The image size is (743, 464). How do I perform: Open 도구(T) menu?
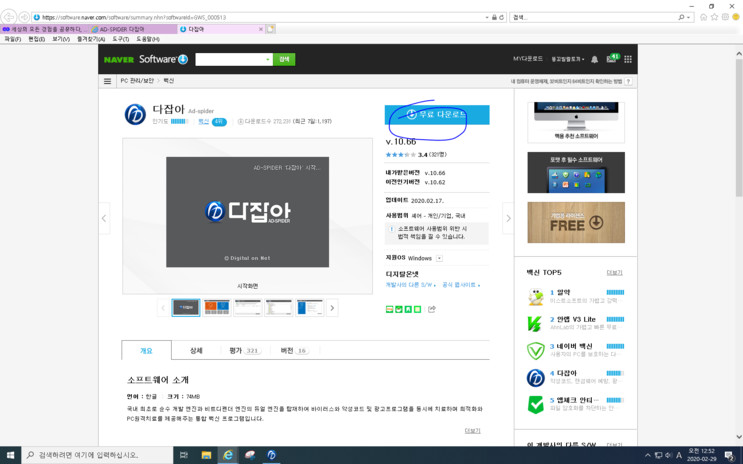point(120,39)
